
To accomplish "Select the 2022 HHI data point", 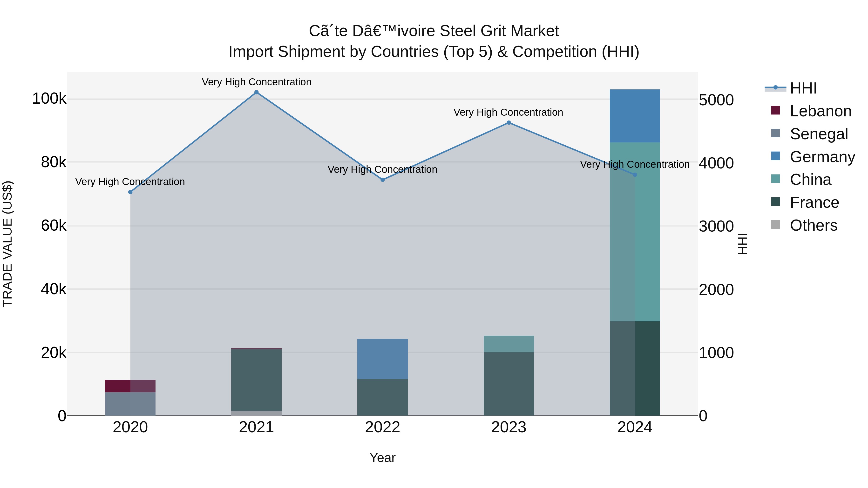I will click(382, 180).
